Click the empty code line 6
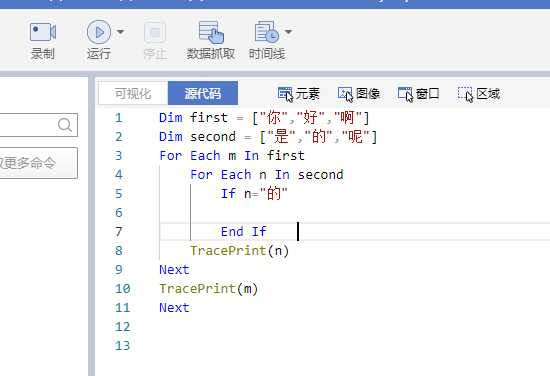Viewport: 550px width, 376px height. 354,213
